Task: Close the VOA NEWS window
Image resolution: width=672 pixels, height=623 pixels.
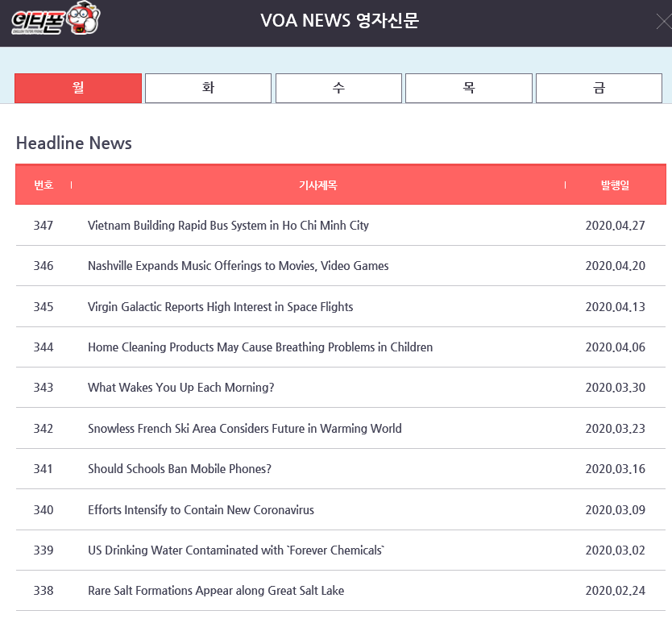Action: click(x=662, y=22)
